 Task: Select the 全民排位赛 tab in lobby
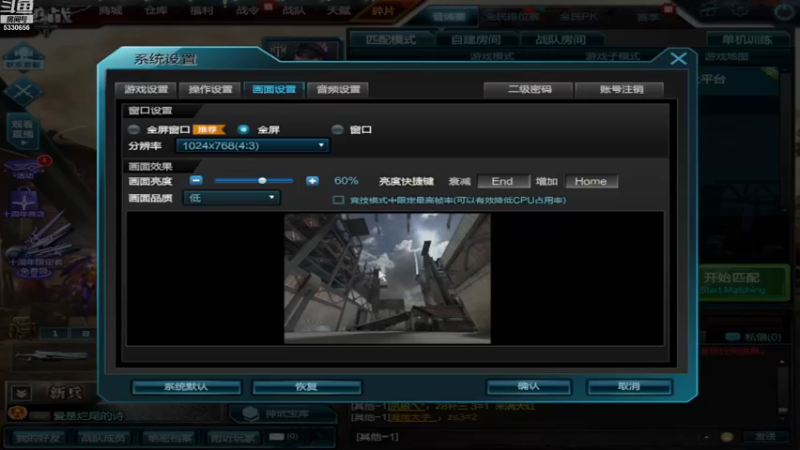[x=512, y=17]
